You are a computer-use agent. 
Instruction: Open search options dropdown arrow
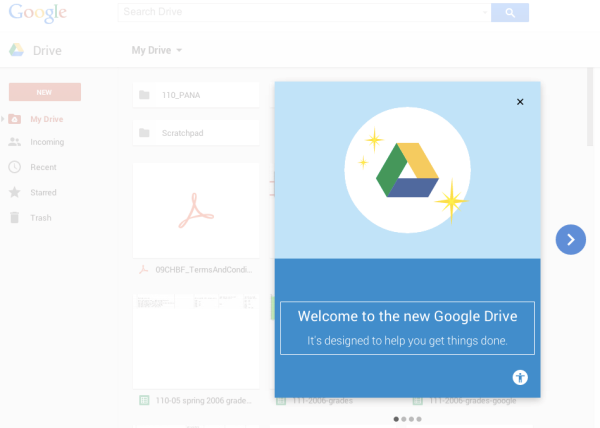pyautogui.click(x=485, y=13)
